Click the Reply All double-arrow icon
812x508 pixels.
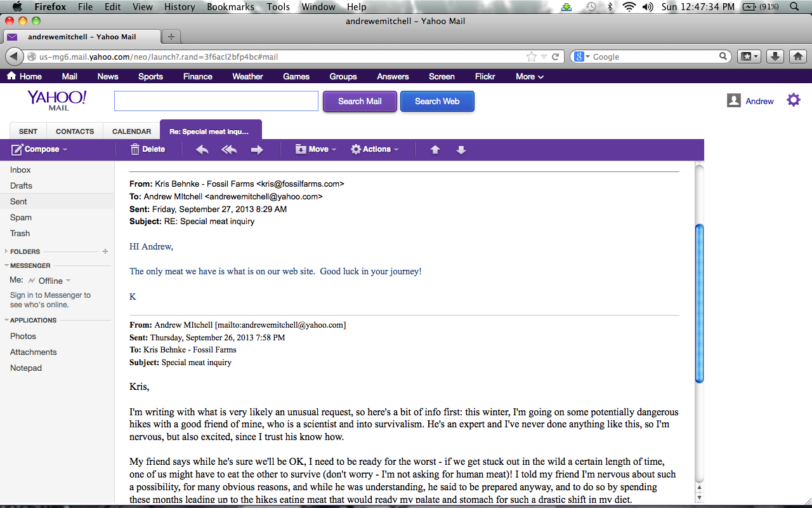[229, 150]
